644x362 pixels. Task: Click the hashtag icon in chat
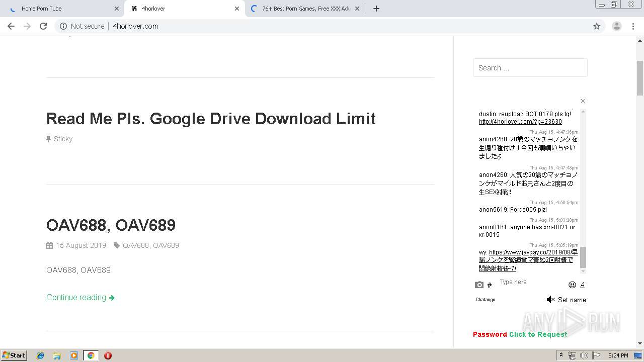pos(490,285)
